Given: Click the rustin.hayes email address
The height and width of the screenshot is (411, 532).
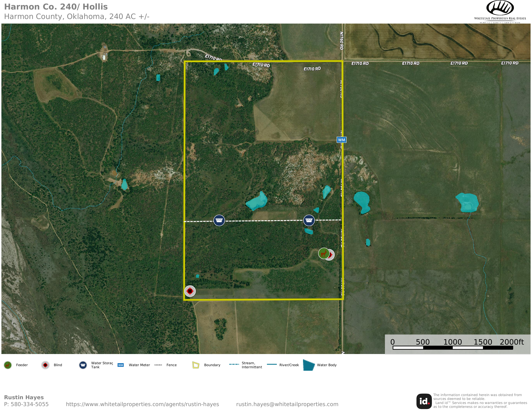Looking at the screenshot, I should pyautogui.click(x=287, y=404).
